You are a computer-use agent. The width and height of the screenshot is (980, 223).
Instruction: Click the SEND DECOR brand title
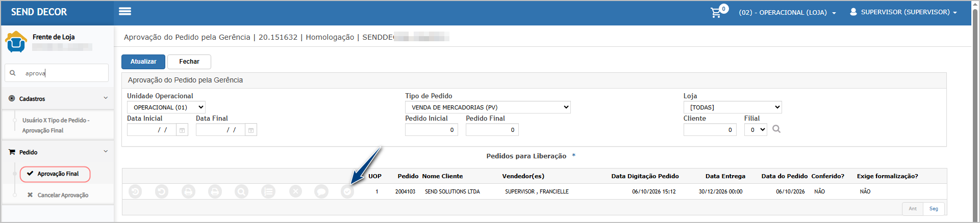pyautogui.click(x=39, y=12)
